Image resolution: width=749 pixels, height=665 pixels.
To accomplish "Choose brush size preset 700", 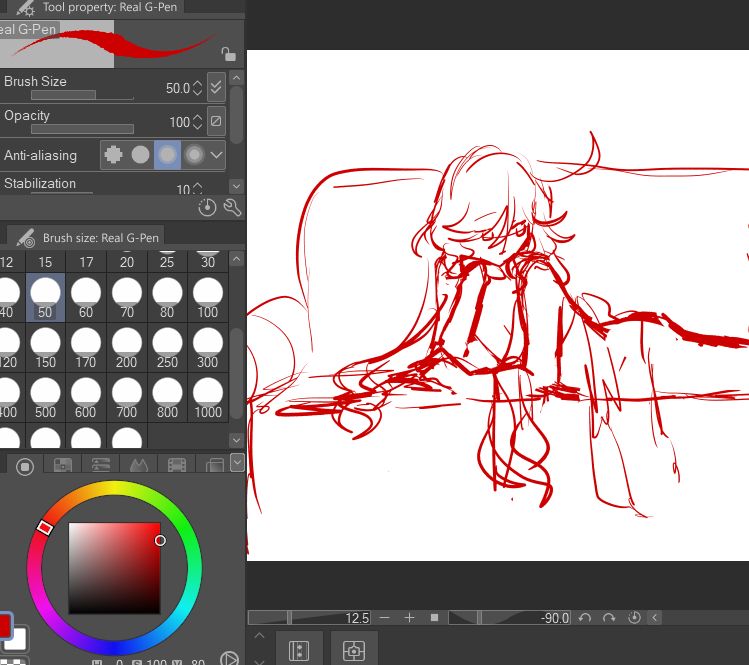I will tap(127, 398).
